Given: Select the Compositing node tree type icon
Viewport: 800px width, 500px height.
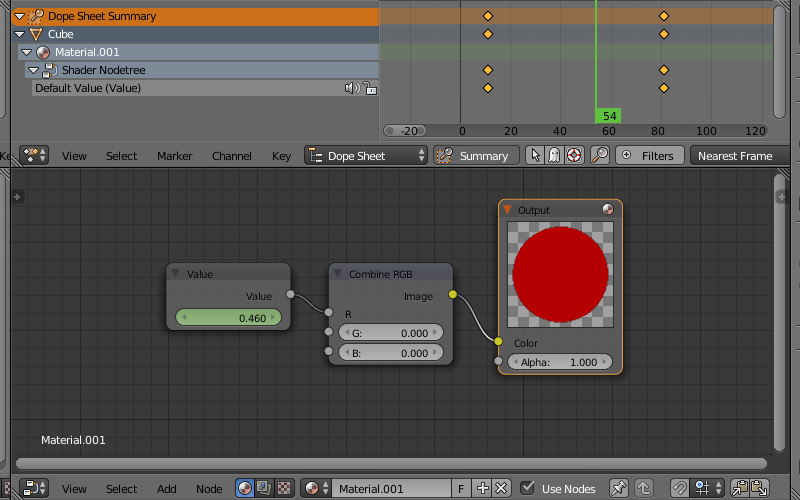Looking at the screenshot, I should 264,488.
